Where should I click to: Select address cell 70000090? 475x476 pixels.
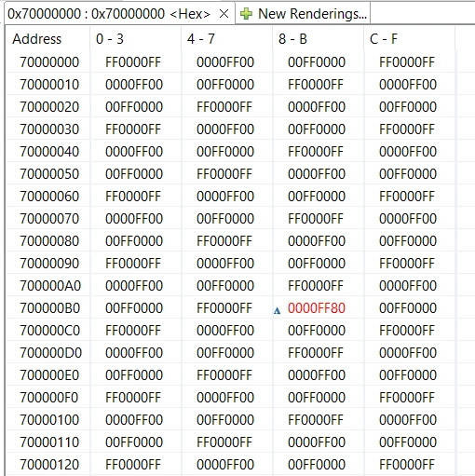coord(49,264)
